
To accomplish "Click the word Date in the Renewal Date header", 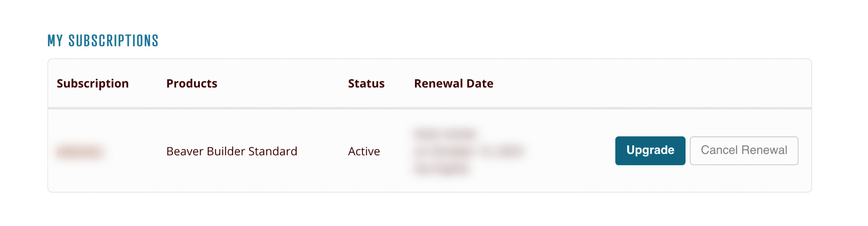I will click(480, 84).
